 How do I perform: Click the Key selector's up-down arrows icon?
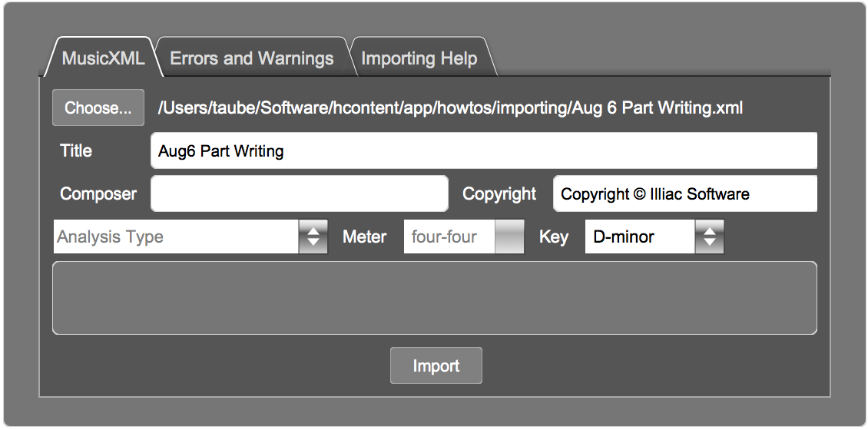coord(709,237)
